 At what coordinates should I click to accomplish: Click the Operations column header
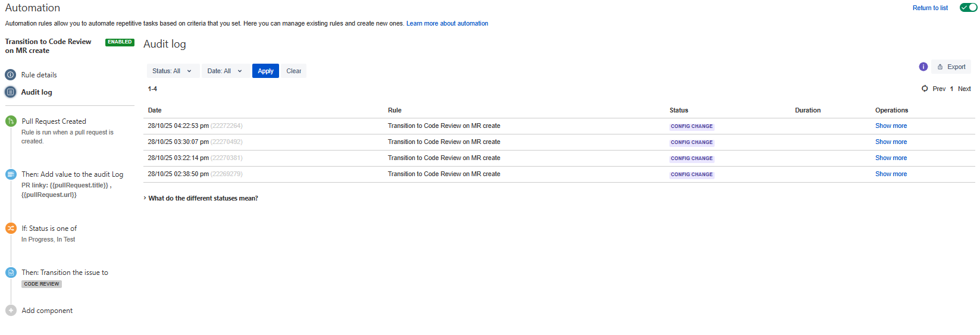pos(891,110)
